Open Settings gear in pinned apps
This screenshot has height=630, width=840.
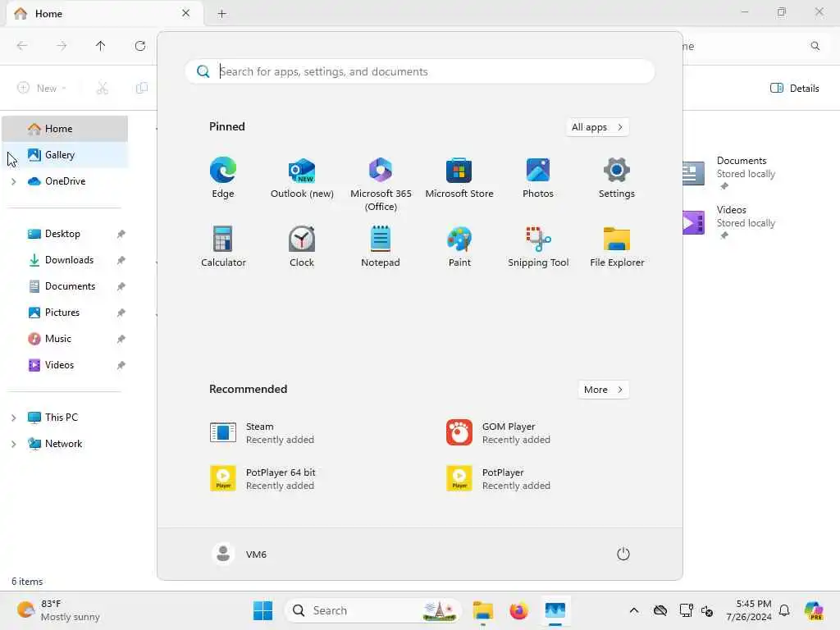[x=617, y=177]
